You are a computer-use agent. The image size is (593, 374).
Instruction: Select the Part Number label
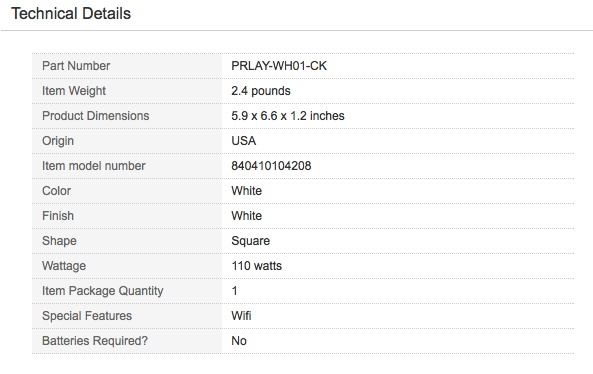point(76,66)
